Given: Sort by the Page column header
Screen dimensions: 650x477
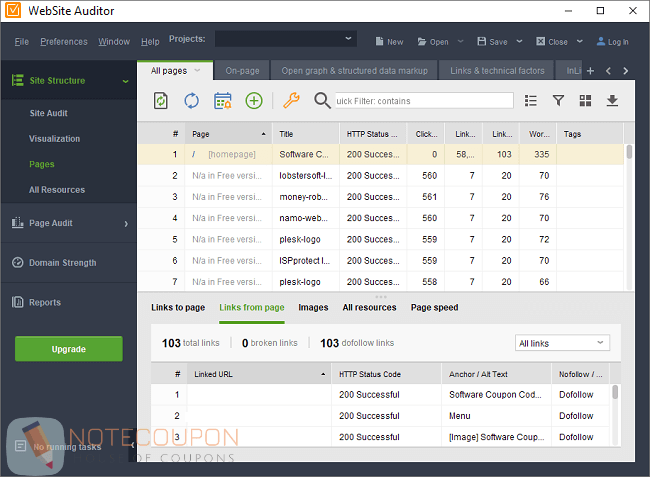Looking at the screenshot, I should [228, 134].
